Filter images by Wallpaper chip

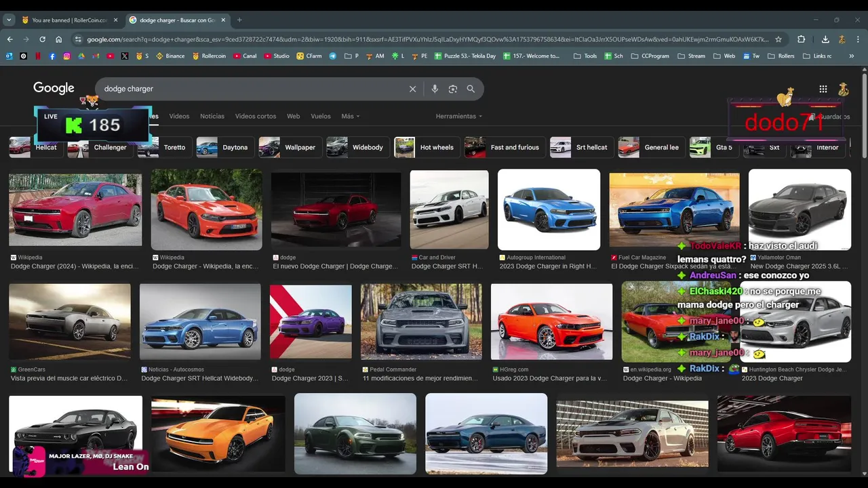pos(290,147)
